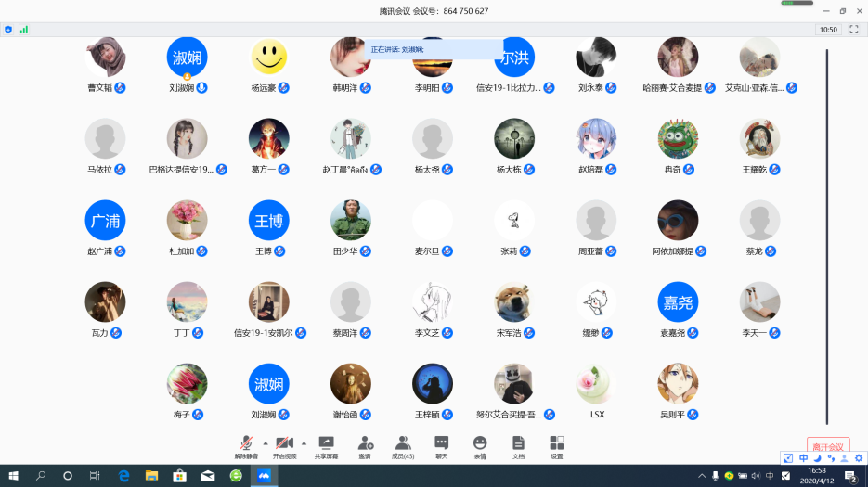Image resolution: width=868 pixels, height=487 pixels.
Task: Select participant 杨远豪 smiley avatar
Action: point(269,58)
